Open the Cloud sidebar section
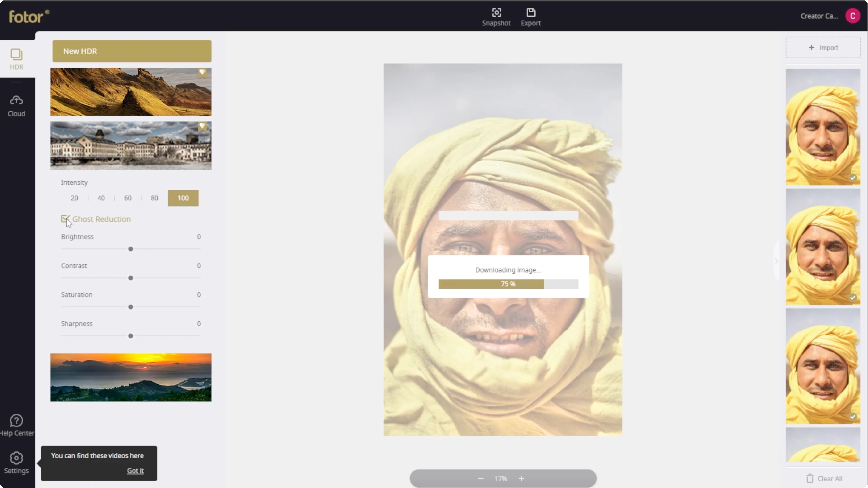The image size is (868, 488). point(16,106)
